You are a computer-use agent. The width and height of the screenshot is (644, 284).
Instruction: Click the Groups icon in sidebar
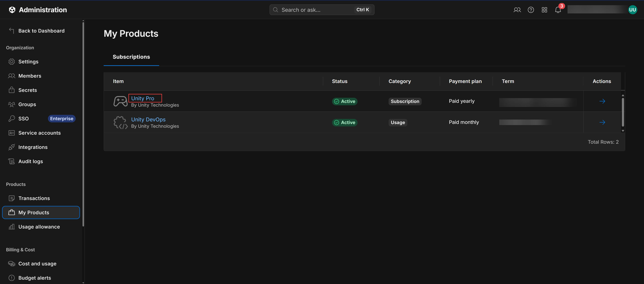(12, 104)
